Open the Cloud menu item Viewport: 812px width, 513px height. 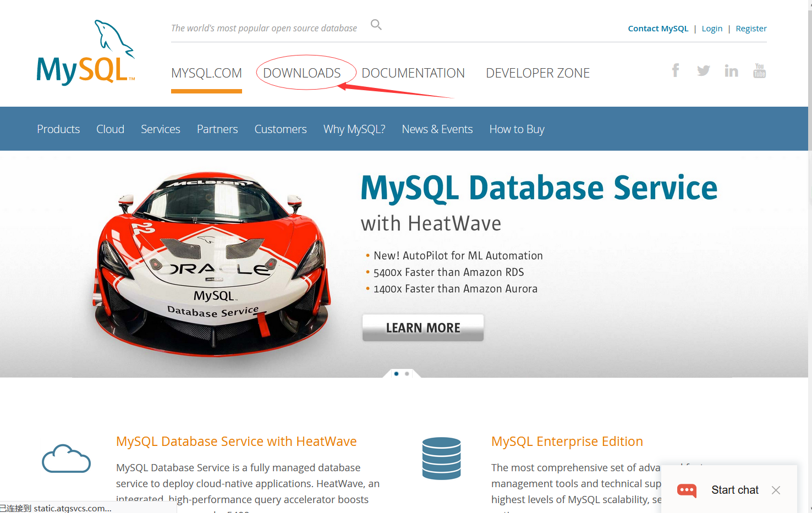pyautogui.click(x=110, y=129)
